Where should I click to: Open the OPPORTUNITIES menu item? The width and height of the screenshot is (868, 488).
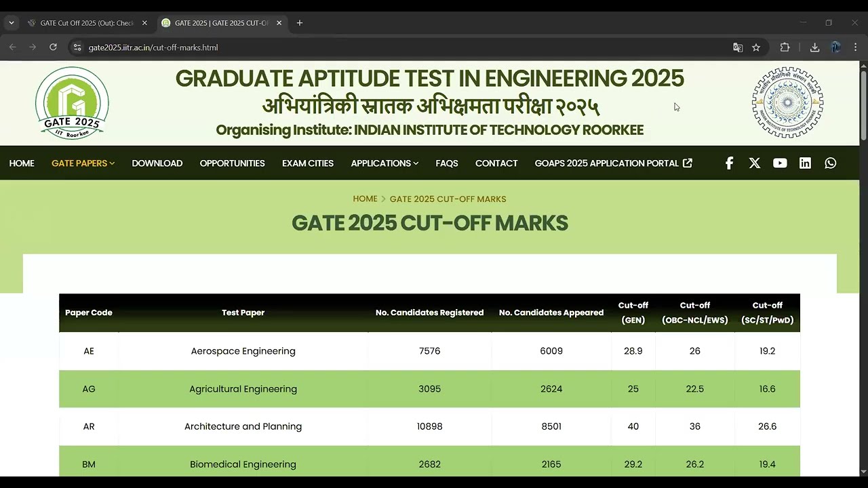coord(232,163)
